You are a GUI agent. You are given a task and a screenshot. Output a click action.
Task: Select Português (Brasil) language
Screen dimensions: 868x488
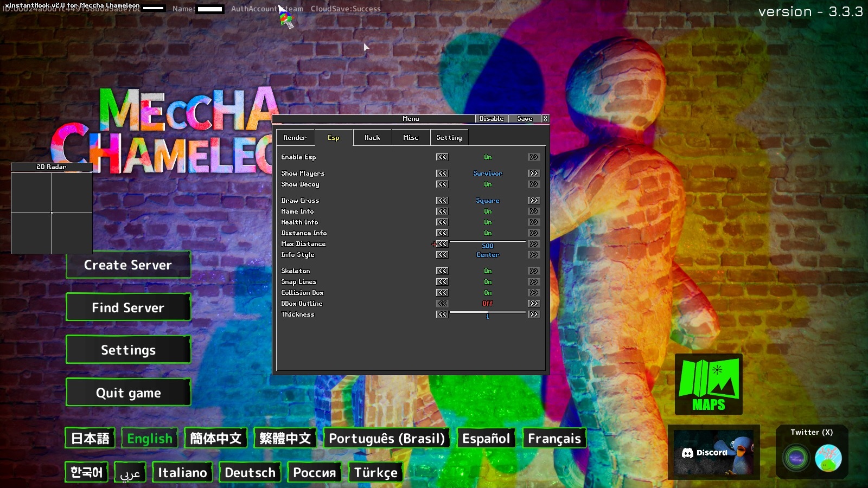[x=387, y=438]
